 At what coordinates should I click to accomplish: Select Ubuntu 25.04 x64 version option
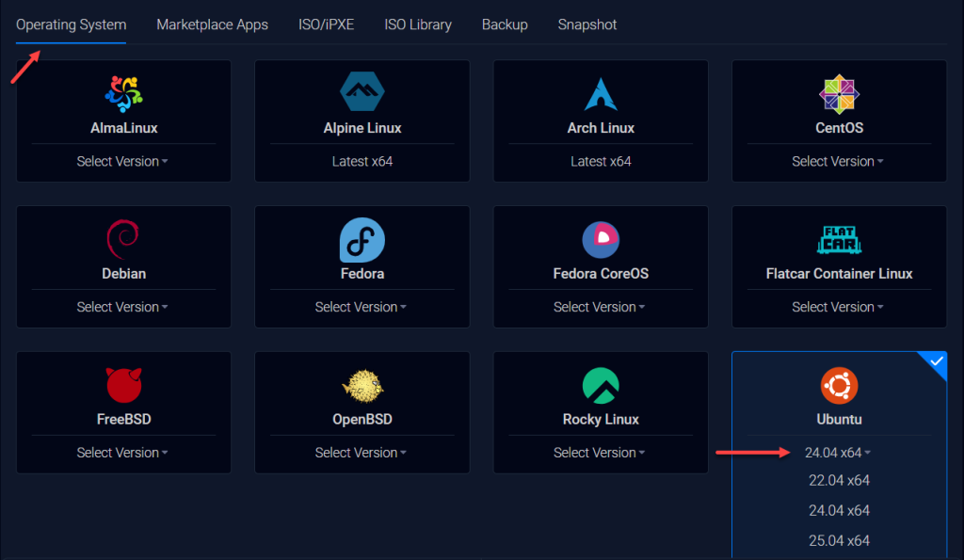point(838,541)
